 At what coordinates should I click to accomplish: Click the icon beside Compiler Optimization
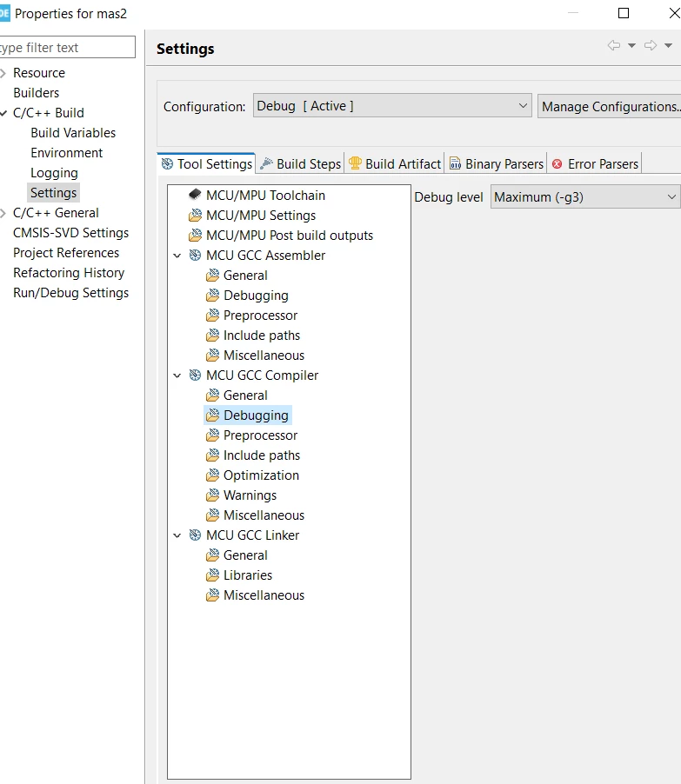(213, 475)
